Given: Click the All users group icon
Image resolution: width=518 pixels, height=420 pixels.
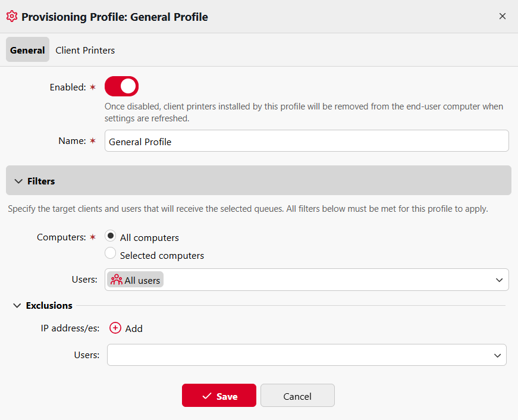Looking at the screenshot, I should 117,280.
